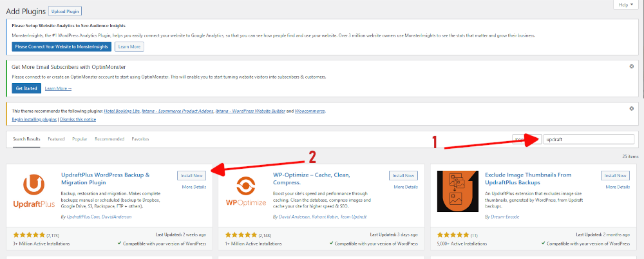The height and width of the screenshot is (259, 644).
Task: Dismiss the OptinMonster notice
Action: pyautogui.click(x=631, y=66)
